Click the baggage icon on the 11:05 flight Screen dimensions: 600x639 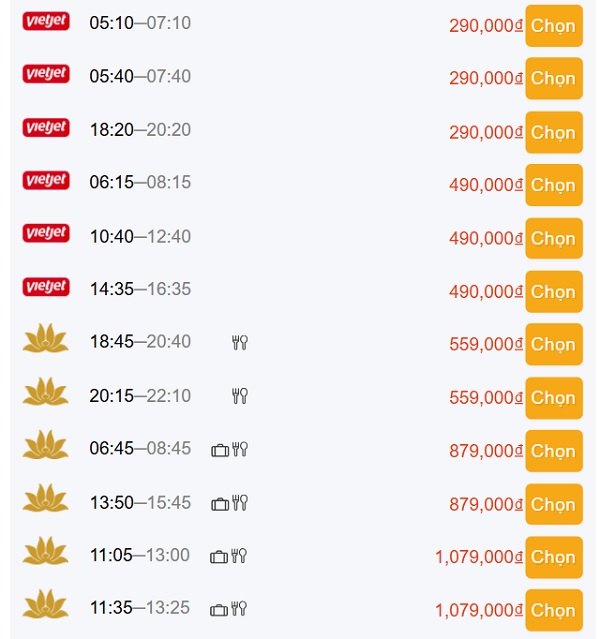tap(219, 556)
